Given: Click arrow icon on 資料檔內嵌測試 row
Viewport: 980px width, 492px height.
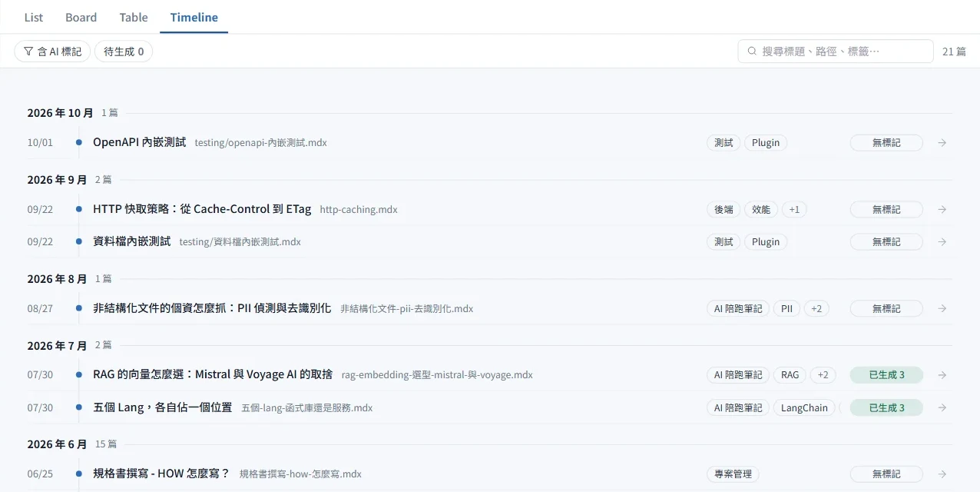Looking at the screenshot, I should [942, 241].
